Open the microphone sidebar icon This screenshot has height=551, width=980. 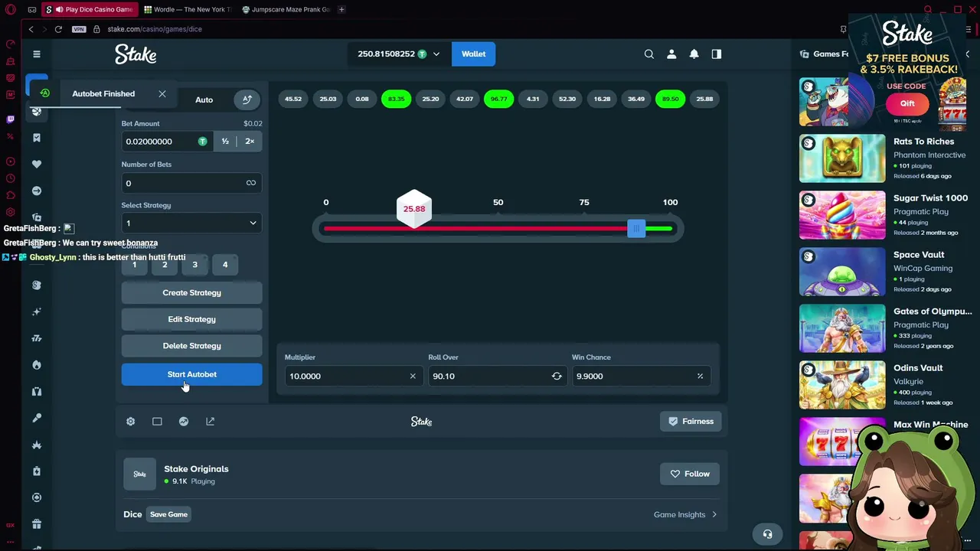(x=37, y=418)
